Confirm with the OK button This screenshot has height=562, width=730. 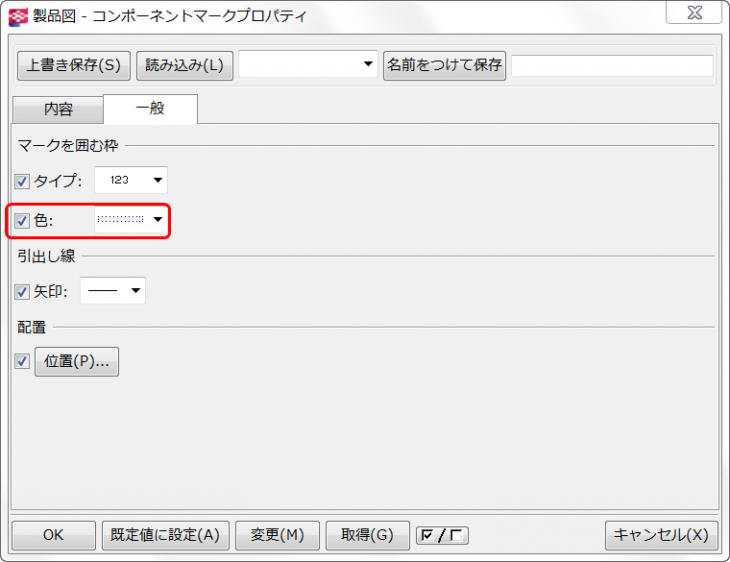coord(54,535)
